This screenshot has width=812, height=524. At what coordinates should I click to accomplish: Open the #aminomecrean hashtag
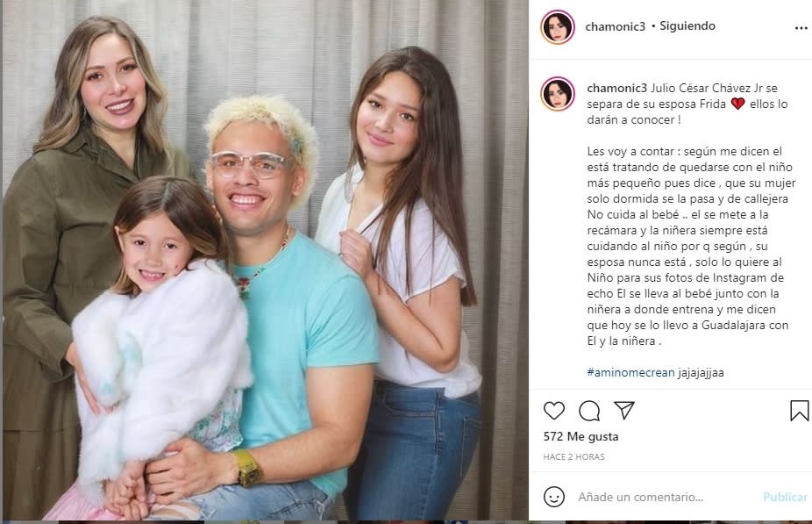point(630,372)
